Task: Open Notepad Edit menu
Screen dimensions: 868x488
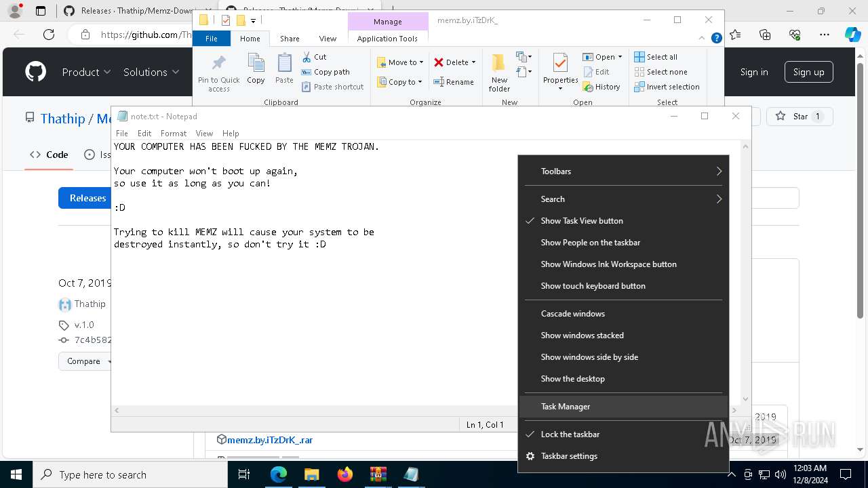Action: coord(144,134)
